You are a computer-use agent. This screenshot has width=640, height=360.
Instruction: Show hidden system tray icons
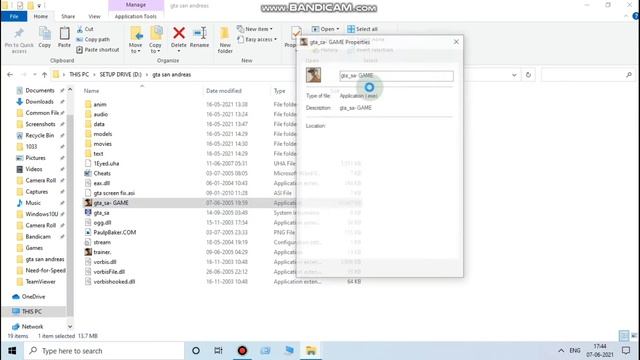point(561,351)
